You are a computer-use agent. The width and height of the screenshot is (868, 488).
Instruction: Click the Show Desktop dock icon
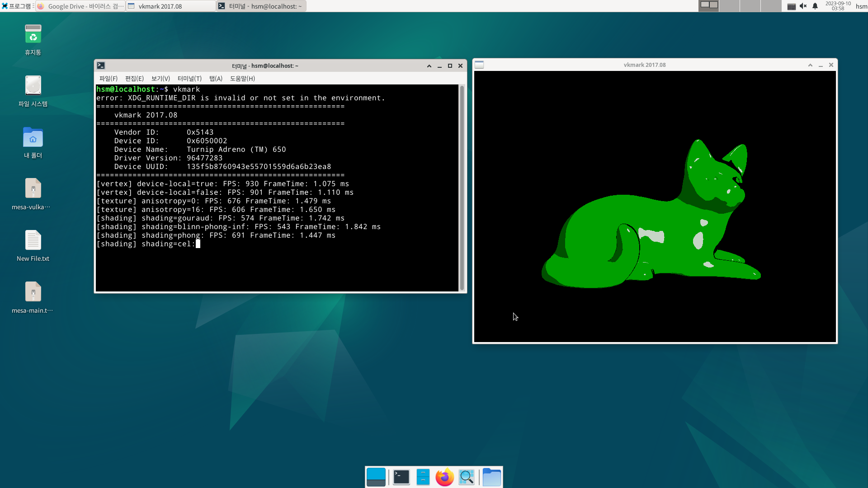coord(376,477)
